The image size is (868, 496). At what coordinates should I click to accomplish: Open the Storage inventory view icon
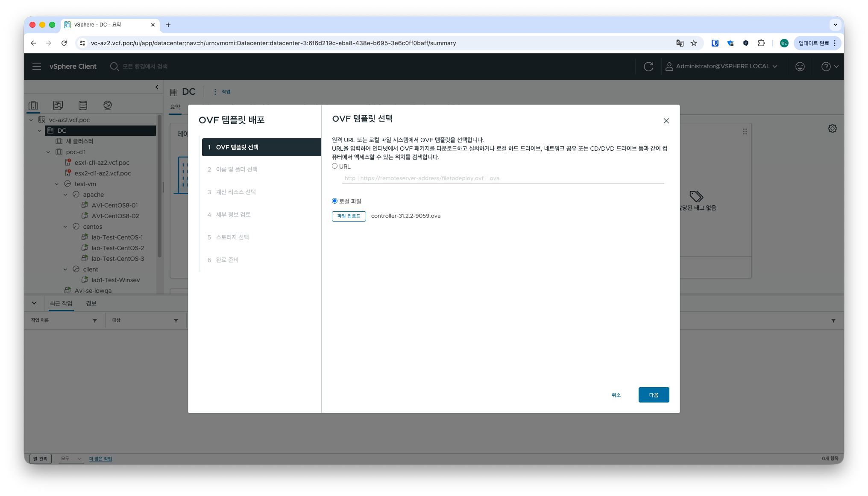[x=83, y=105]
